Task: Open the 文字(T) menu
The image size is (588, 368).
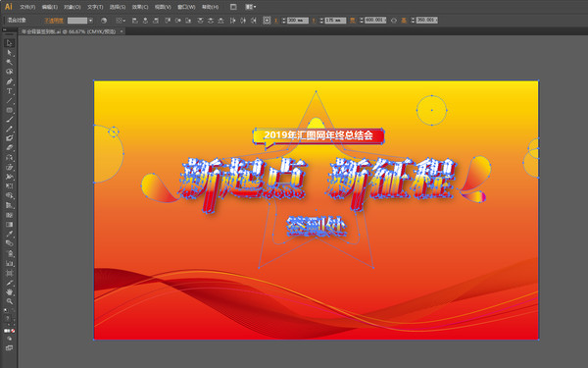Action: pyautogui.click(x=95, y=7)
